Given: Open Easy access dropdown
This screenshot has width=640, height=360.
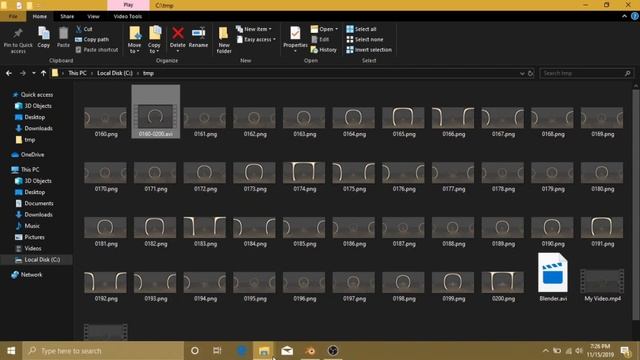Looking at the screenshot, I should 256,39.
